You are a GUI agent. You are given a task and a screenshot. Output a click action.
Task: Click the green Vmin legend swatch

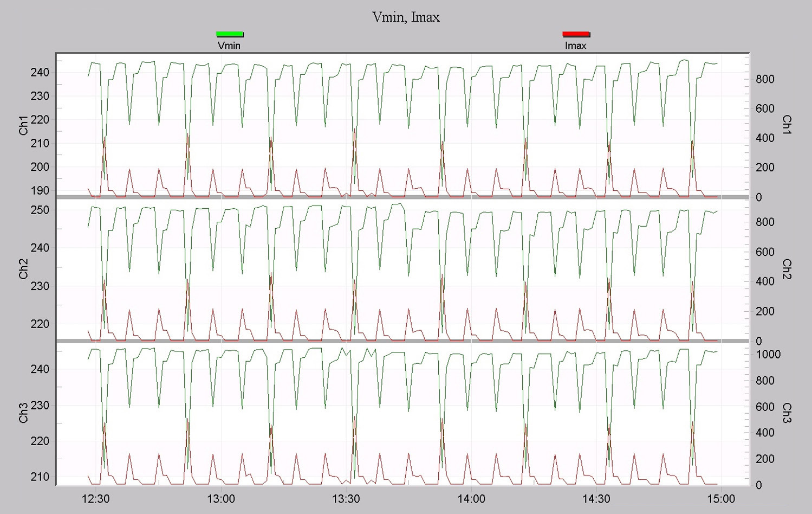(x=230, y=34)
